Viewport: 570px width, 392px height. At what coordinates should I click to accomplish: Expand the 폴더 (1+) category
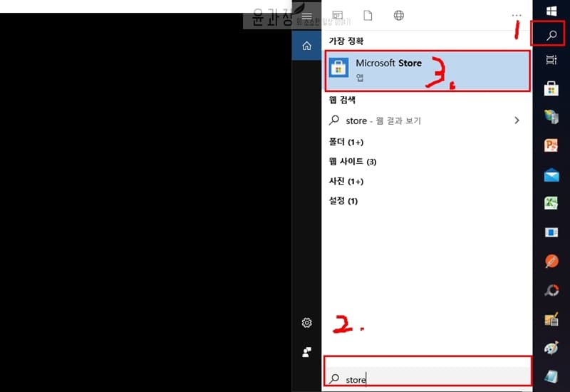(346, 142)
